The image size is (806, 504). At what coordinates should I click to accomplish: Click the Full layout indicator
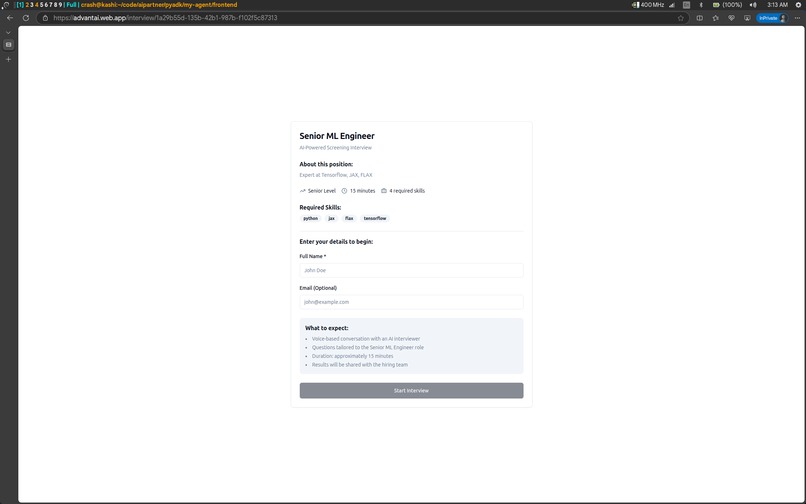71,5
